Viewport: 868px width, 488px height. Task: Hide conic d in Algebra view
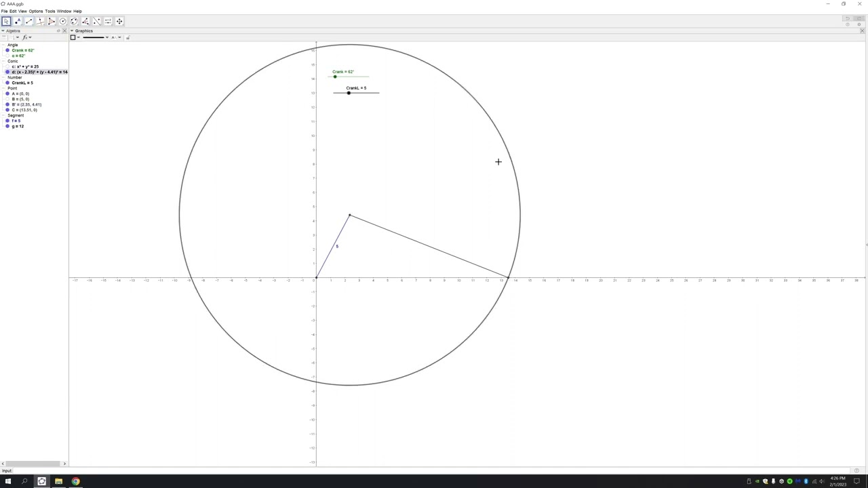(7, 72)
